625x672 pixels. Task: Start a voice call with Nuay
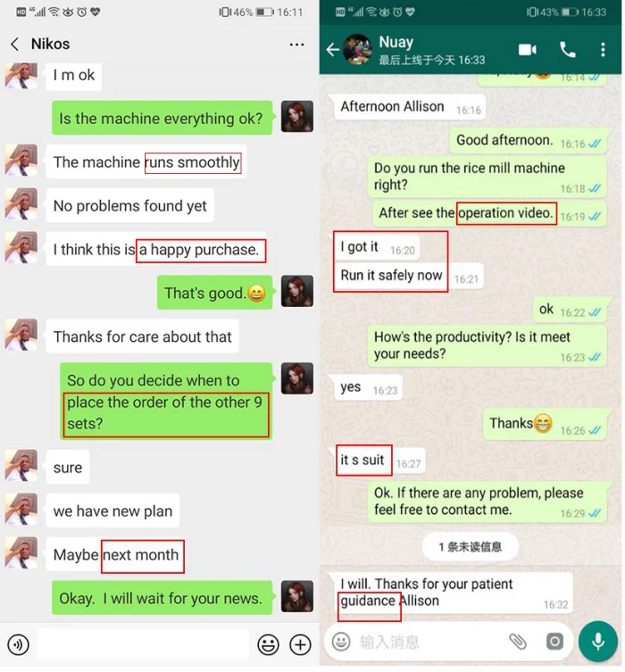[568, 50]
